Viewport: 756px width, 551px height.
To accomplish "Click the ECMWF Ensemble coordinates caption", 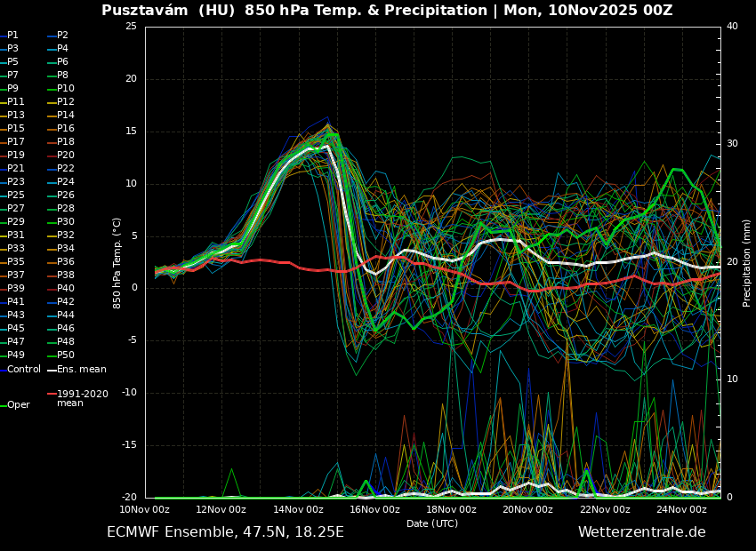I will click(x=225, y=532).
